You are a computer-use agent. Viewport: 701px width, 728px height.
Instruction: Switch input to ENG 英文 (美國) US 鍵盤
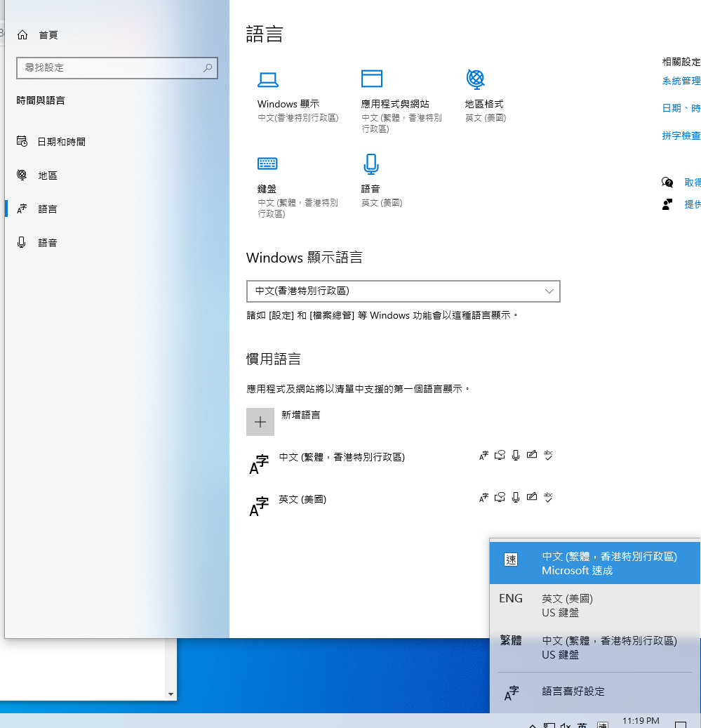tap(595, 605)
